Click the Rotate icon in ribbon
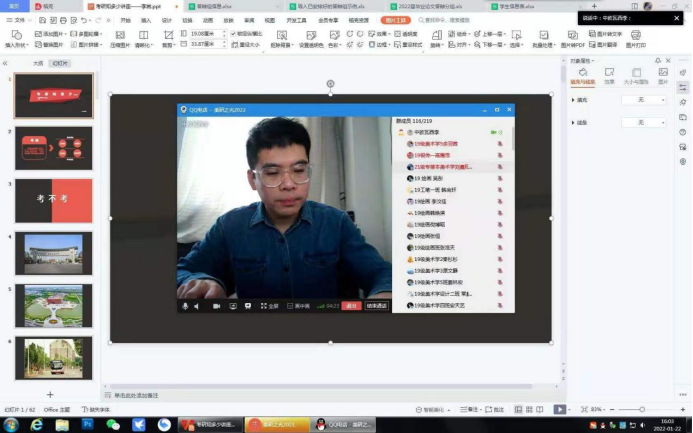The image size is (693, 433). coord(436,35)
